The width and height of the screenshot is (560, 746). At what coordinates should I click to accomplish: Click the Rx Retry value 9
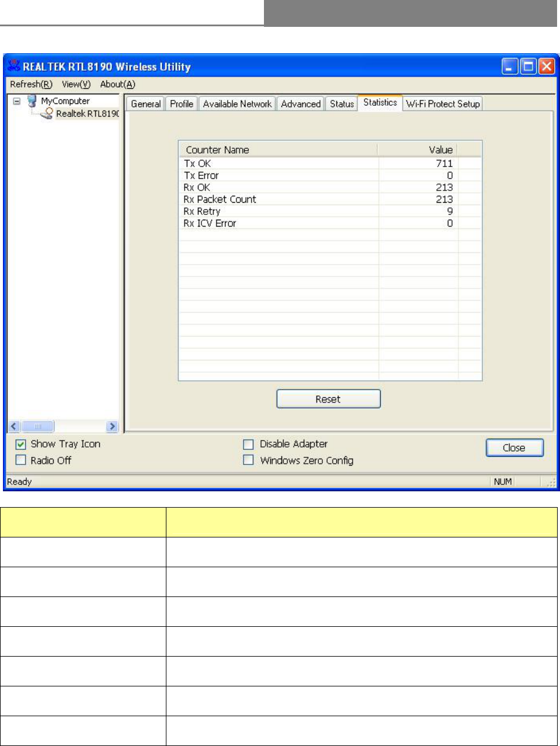point(450,211)
